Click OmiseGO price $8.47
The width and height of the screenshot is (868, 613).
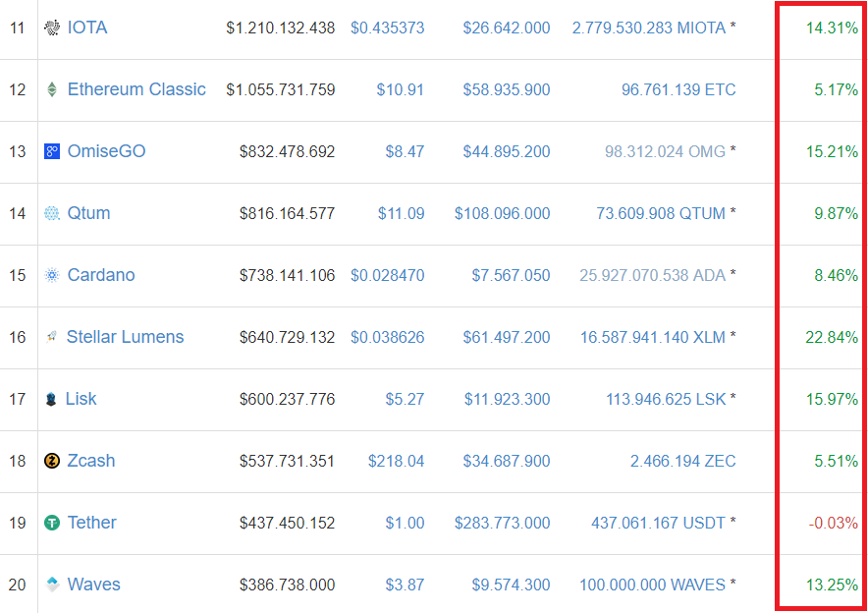[x=405, y=151]
